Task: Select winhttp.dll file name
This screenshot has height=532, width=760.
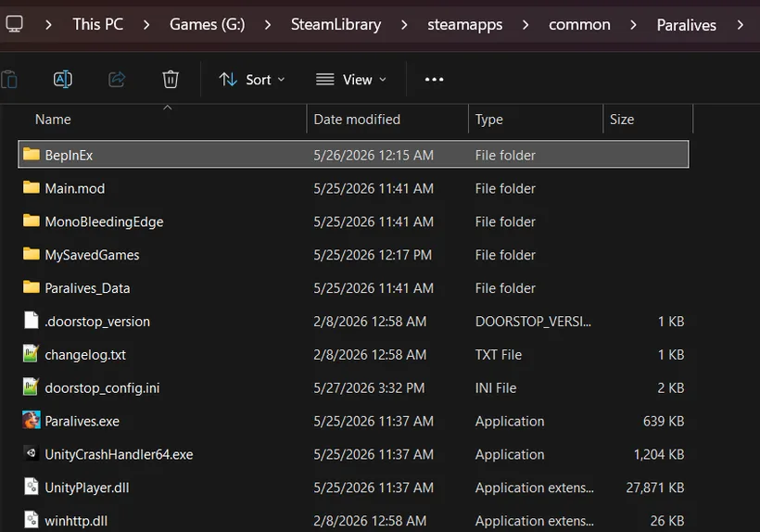Action: tap(76, 521)
